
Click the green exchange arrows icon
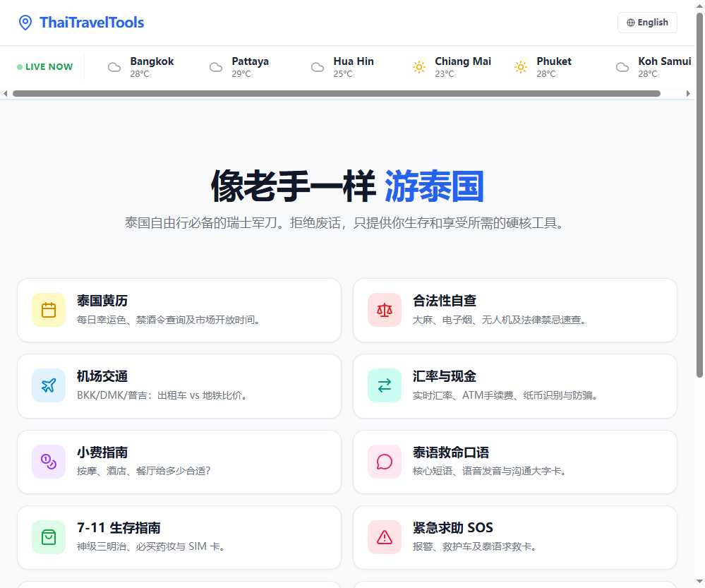click(385, 385)
